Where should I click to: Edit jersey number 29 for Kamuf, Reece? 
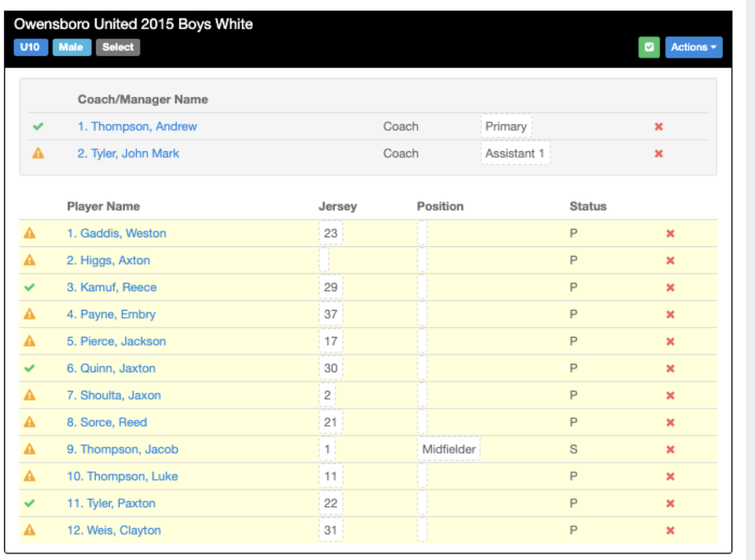coord(331,287)
